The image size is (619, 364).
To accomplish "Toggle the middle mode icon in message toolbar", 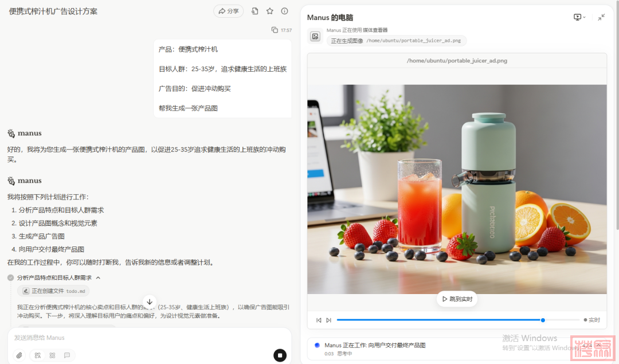I will [x=52, y=355].
